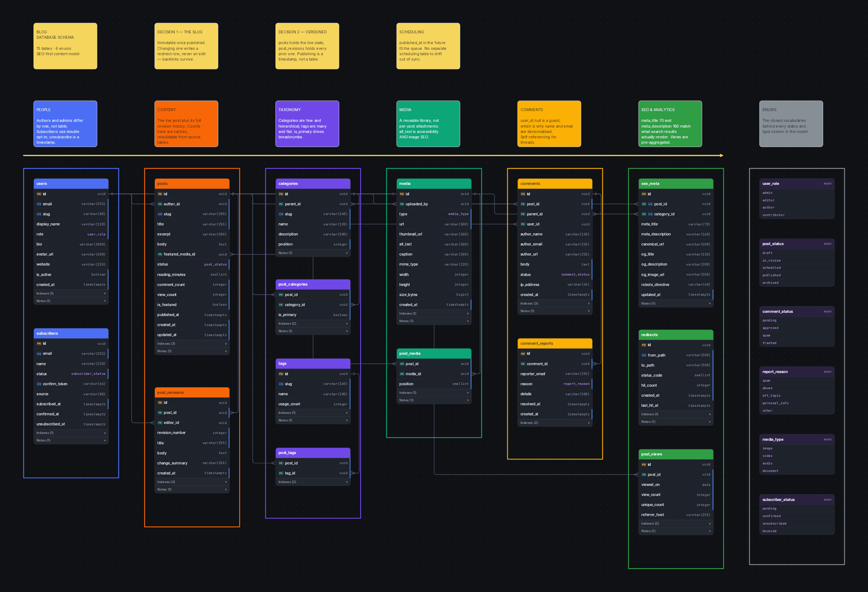Expand Indexes (2) in post_views table
The height and width of the screenshot is (592, 868).
tap(676, 524)
